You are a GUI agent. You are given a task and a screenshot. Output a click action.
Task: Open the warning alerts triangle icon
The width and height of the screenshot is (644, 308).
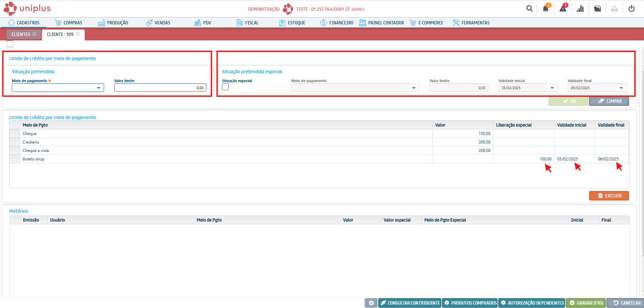(563, 9)
